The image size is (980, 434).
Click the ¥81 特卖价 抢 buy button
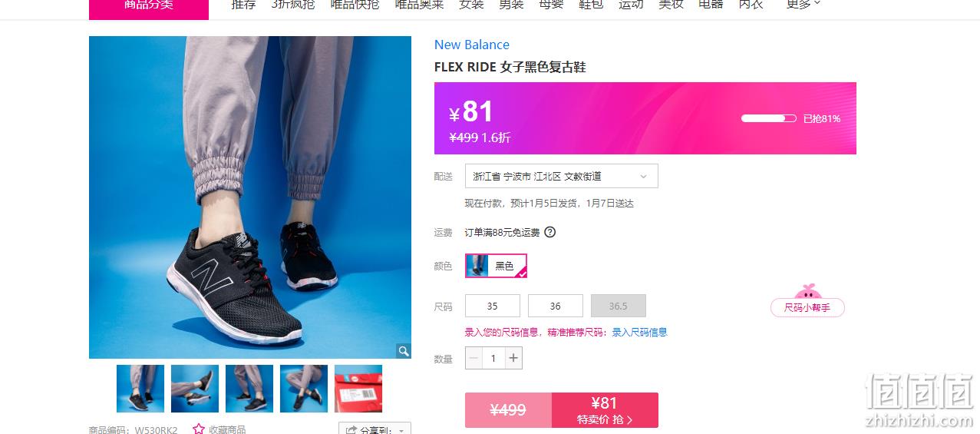pyautogui.click(x=605, y=410)
